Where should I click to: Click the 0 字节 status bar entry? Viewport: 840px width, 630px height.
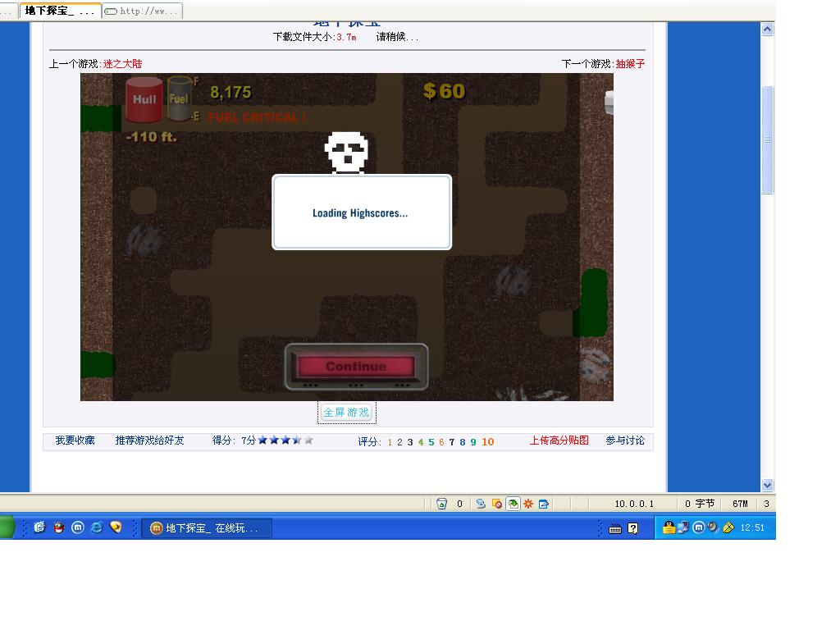699,504
